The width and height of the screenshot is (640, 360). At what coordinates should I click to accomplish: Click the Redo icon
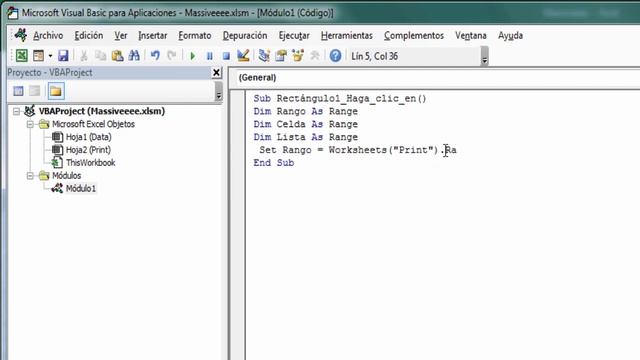172,56
